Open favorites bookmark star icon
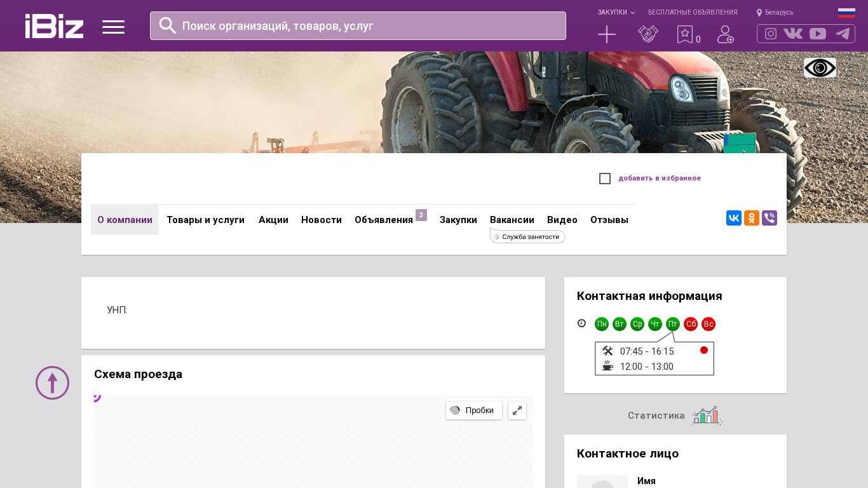 pyautogui.click(x=684, y=34)
